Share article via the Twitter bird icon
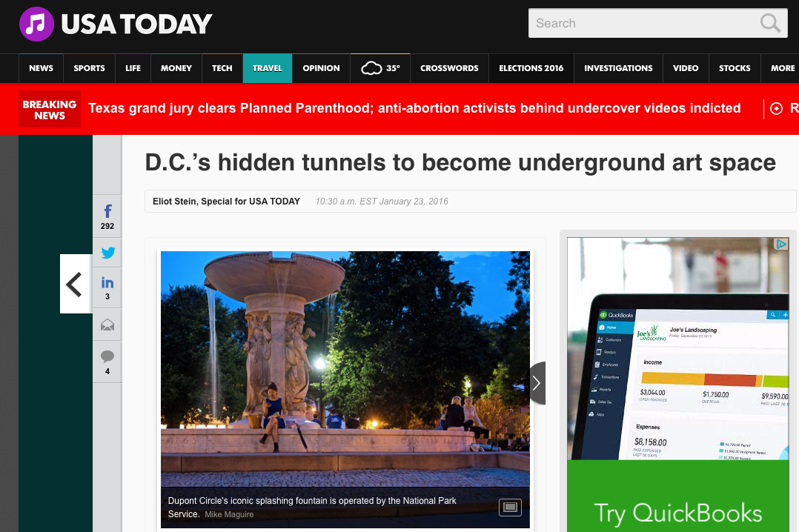Image resolution: width=799 pixels, height=532 pixels. [107, 253]
